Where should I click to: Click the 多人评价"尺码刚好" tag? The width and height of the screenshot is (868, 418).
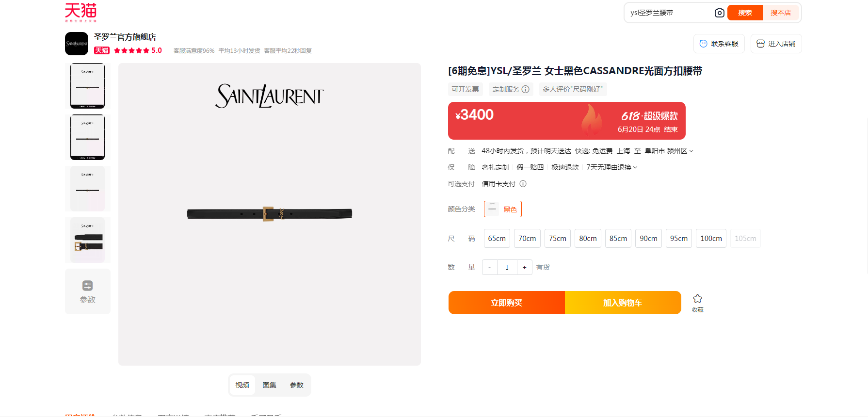pyautogui.click(x=573, y=89)
